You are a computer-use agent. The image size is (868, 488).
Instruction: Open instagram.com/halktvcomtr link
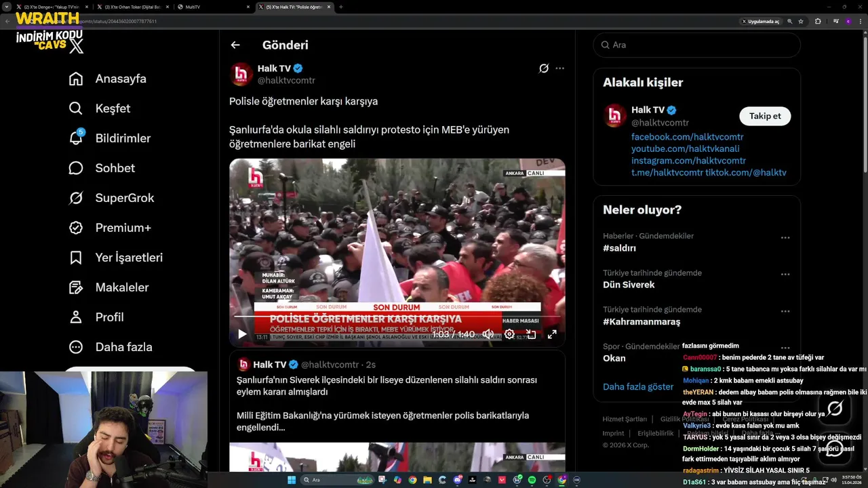coord(688,161)
